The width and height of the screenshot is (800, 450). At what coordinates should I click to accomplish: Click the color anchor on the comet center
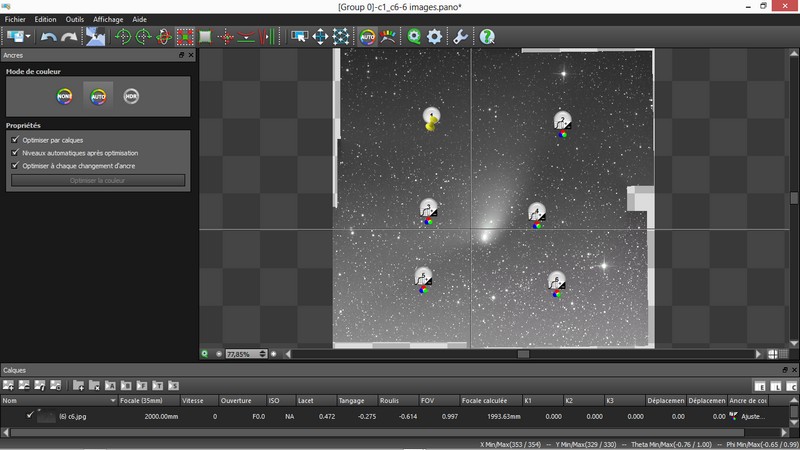(x=537, y=214)
